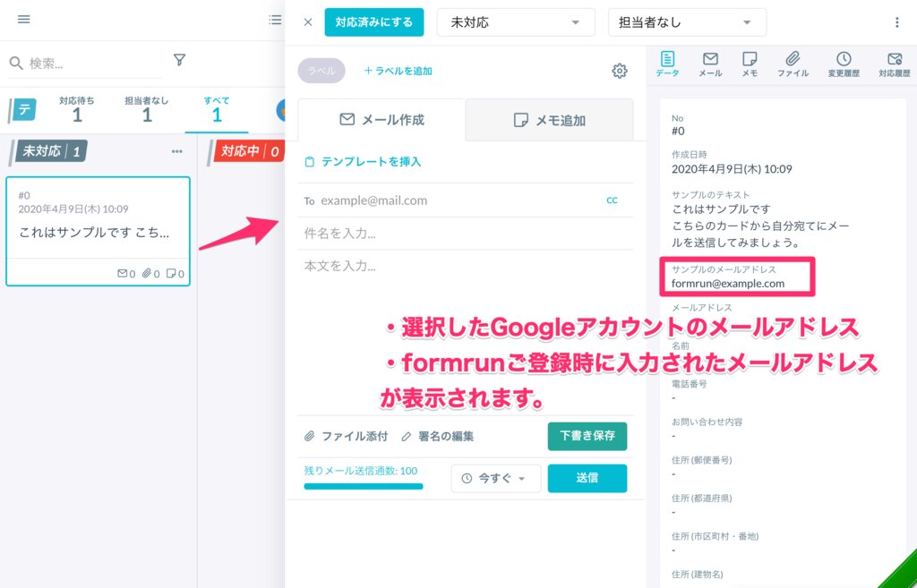Open the 未対応 column options menu
The image size is (917, 588).
click(x=177, y=151)
